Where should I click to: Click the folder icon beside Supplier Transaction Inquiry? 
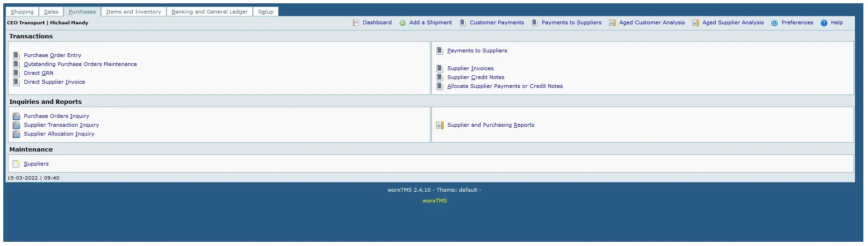[16, 125]
